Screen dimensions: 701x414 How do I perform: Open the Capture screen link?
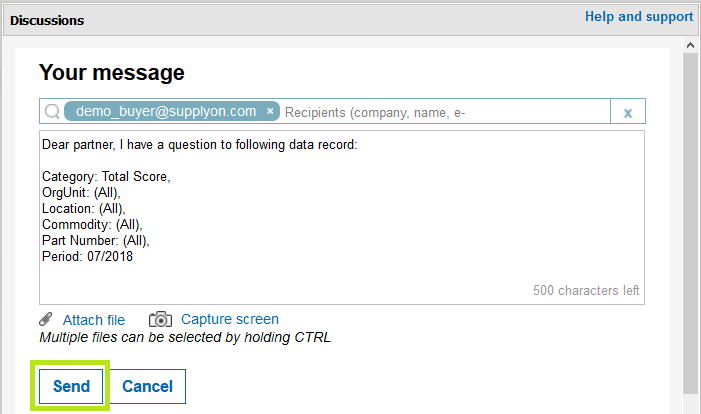coord(230,319)
